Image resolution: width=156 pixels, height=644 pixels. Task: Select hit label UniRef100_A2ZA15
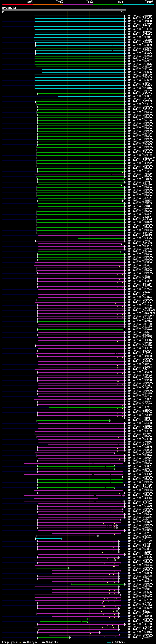140,88
